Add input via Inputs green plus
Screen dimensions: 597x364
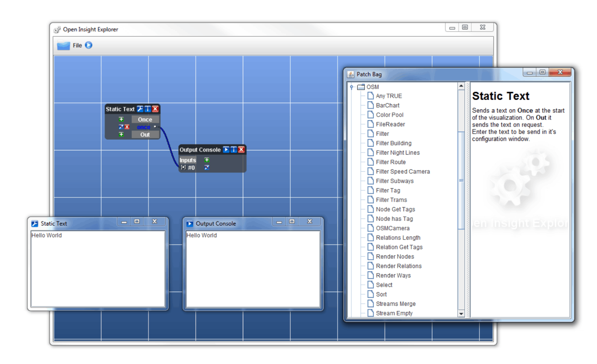click(x=207, y=160)
